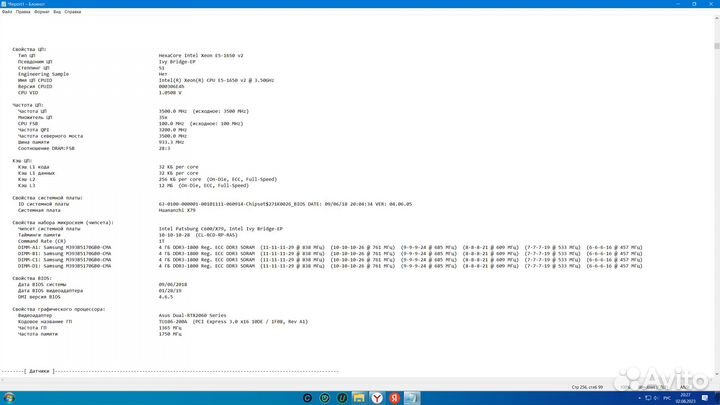Screen dimensions: 720x405
Task: Launch Yandex Browser from the taskbar
Action: point(377,398)
